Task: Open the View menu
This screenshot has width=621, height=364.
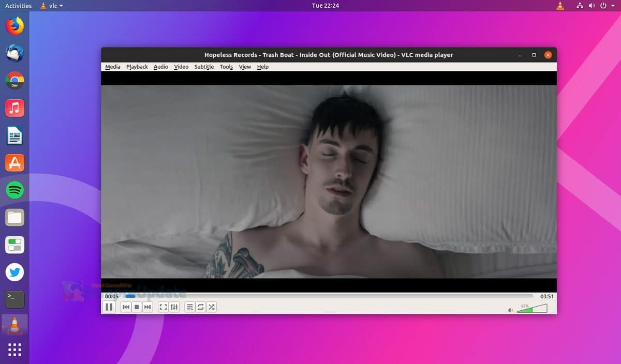Action: tap(245, 67)
